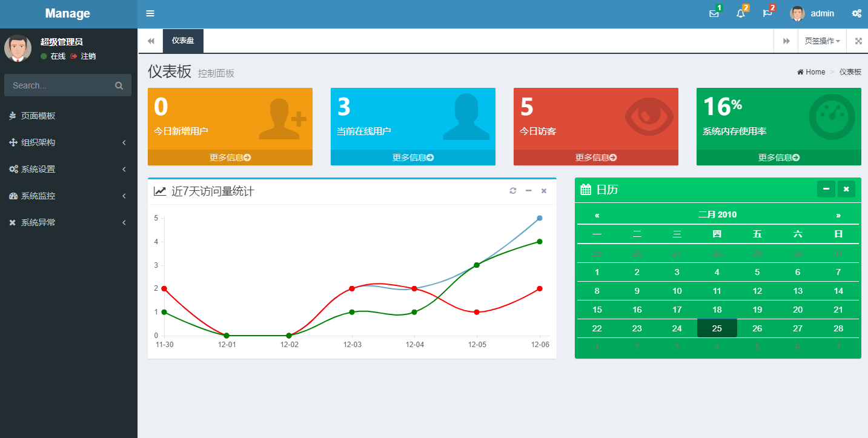Expand the 系统监控 sidebar menu
This screenshot has height=438, width=868.
coord(69,196)
